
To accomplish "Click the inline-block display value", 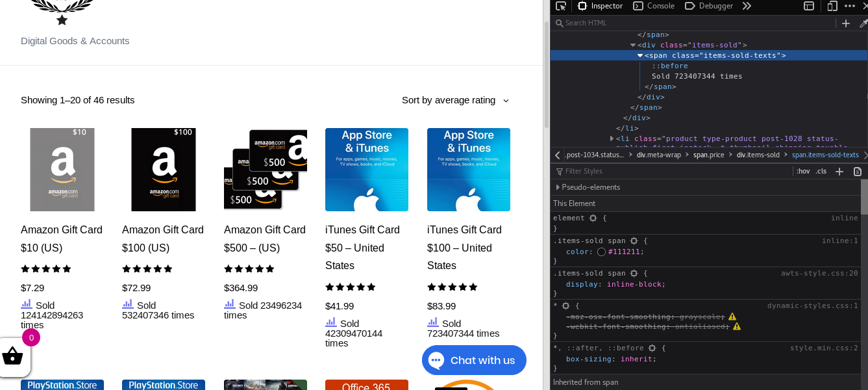I will (635, 285).
